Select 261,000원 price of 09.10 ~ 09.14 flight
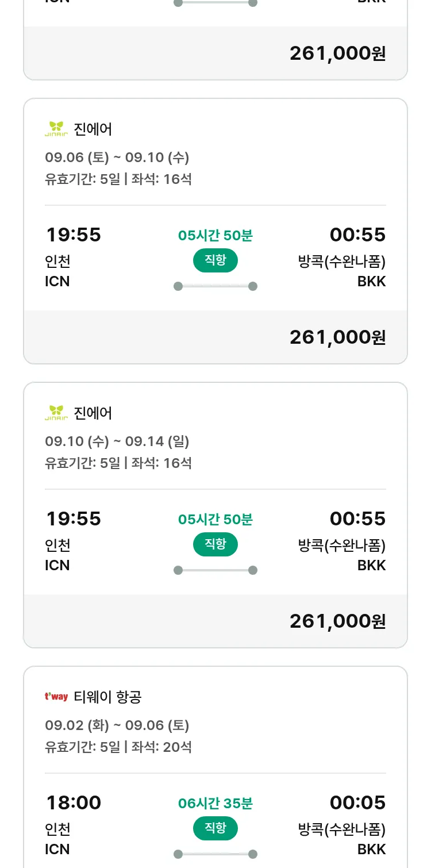 click(337, 621)
